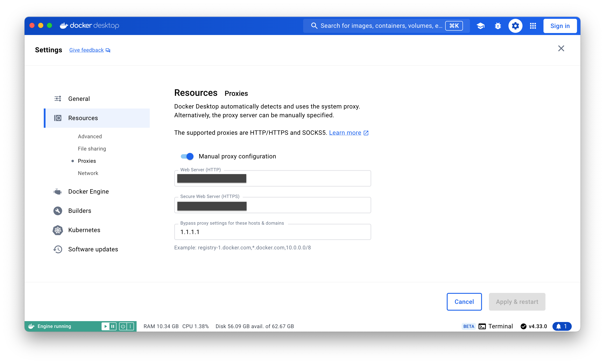
Task: Focus the Web Server (HTTP) field
Action: 273,178
